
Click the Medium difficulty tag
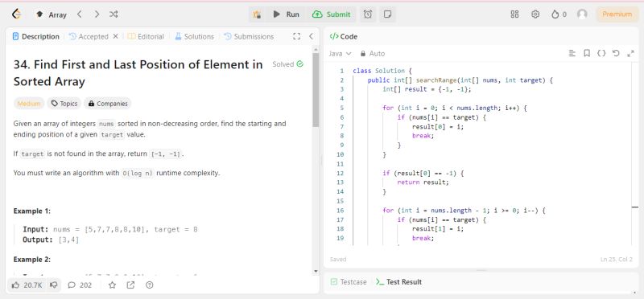[29, 104]
